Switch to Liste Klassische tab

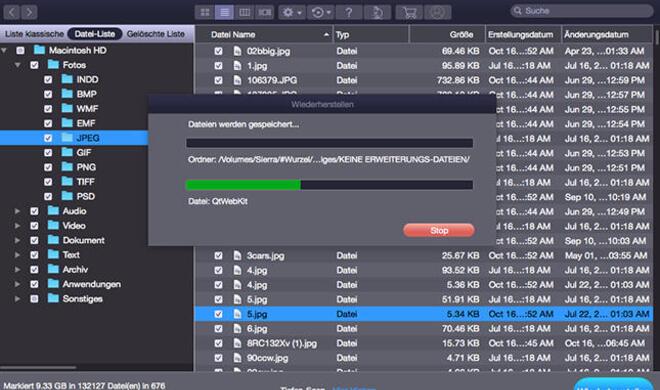[x=34, y=34]
